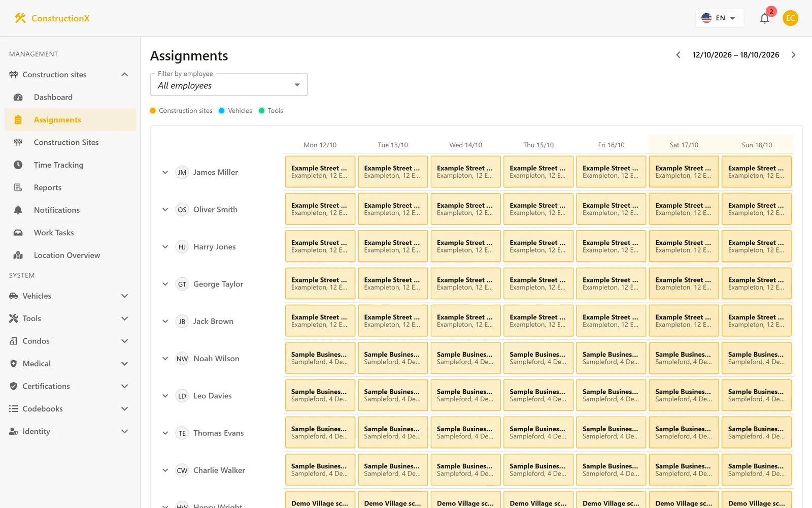This screenshot has height=508, width=812.
Task: Toggle Construction sites legend item
Action: (181, 111)
